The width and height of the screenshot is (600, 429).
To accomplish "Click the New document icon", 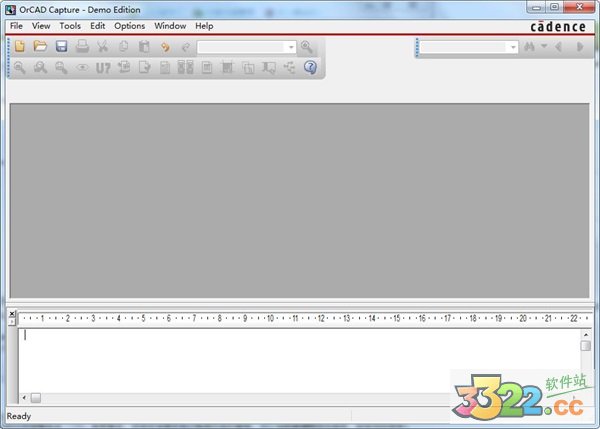I will point(19,47).
